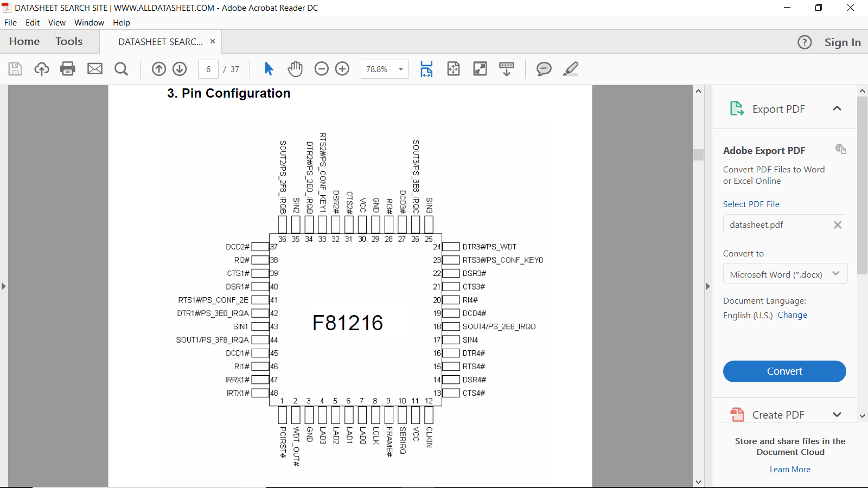Click the right pane scrollbar down arrow
868x488 pixels.
[862, 416]
